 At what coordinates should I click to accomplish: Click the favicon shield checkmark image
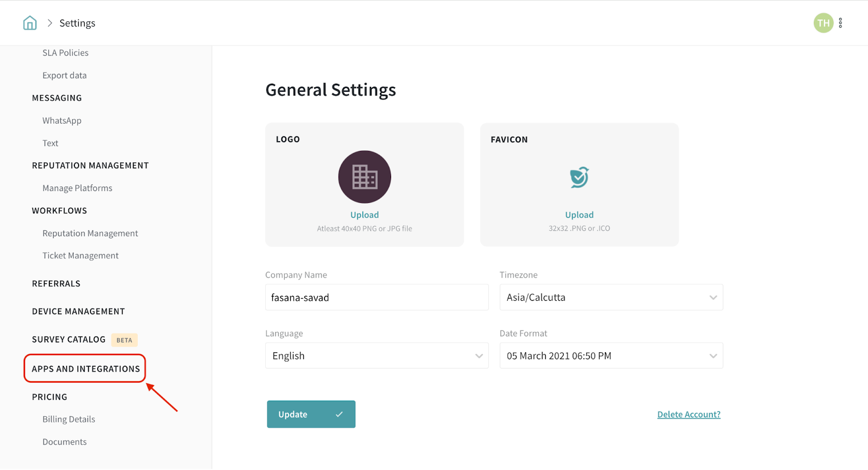(579, 177)
